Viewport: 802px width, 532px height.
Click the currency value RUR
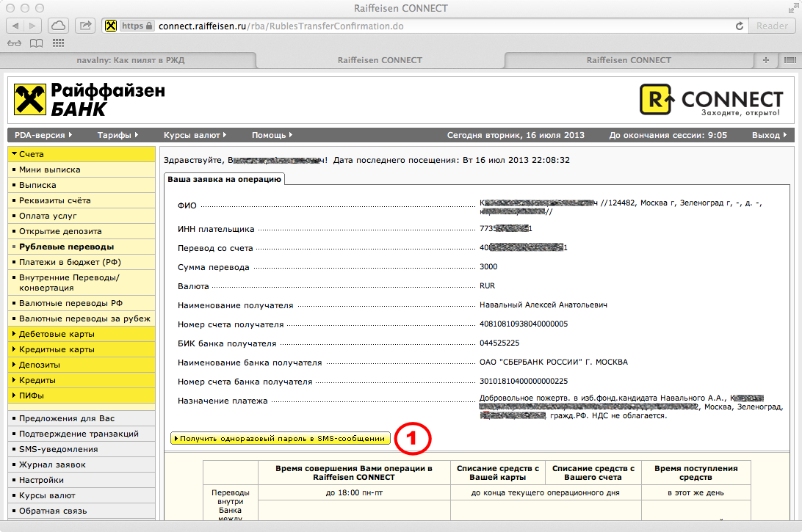point(488,285)
